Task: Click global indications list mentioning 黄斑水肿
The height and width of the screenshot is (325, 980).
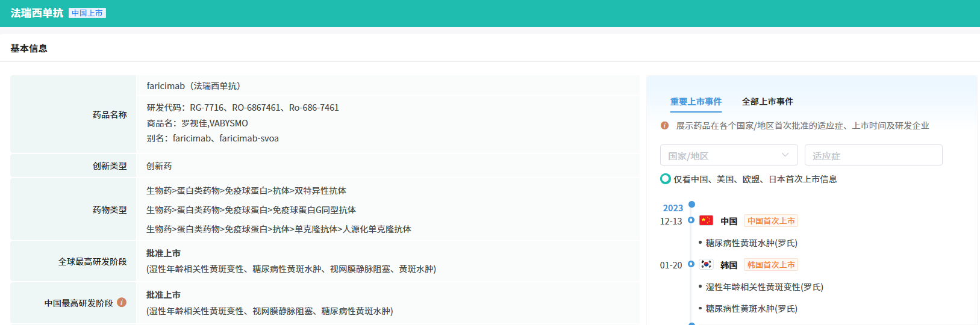Action: (x=291, y=269)
